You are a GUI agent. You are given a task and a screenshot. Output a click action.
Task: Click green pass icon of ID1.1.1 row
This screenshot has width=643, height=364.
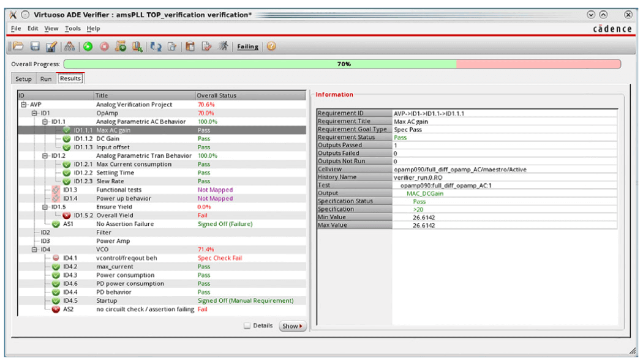[66, 130]
